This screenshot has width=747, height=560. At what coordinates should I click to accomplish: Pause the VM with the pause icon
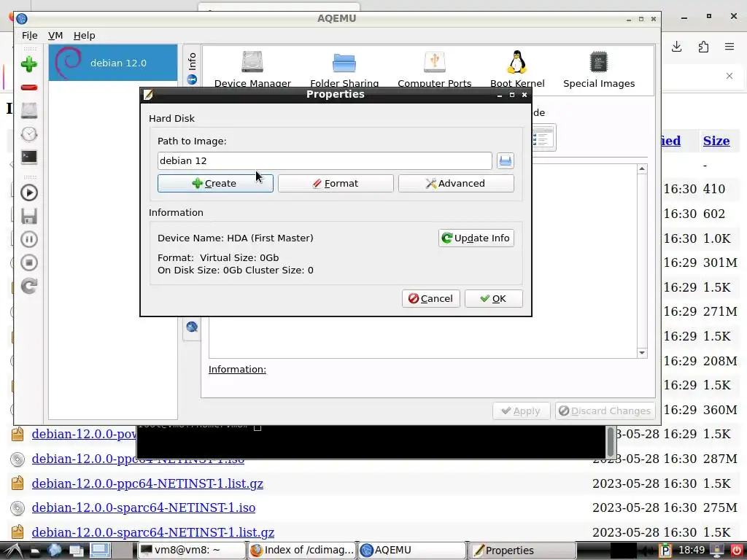coord(29,239)
